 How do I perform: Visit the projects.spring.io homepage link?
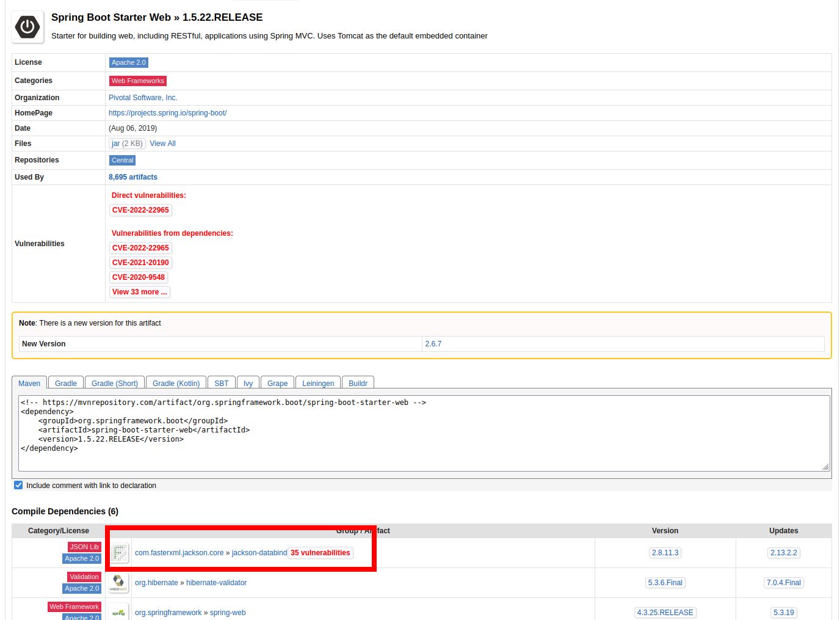168,113
